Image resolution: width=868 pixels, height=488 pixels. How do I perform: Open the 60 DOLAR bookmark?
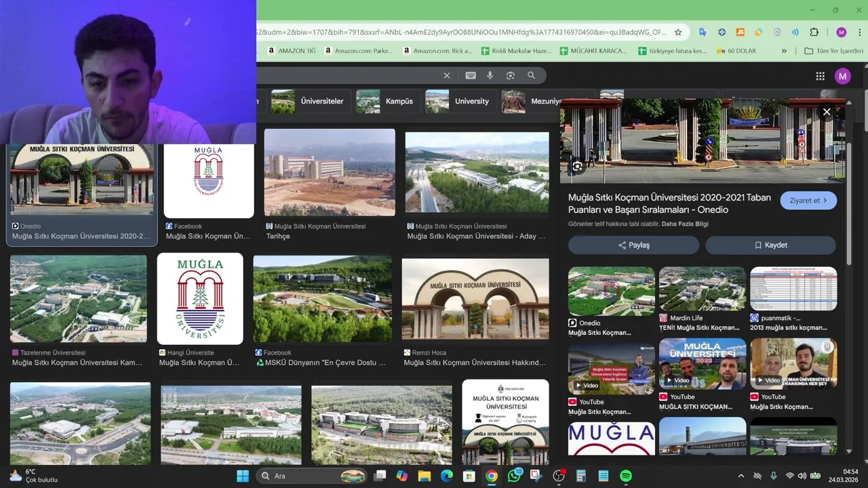pos(736,51)
